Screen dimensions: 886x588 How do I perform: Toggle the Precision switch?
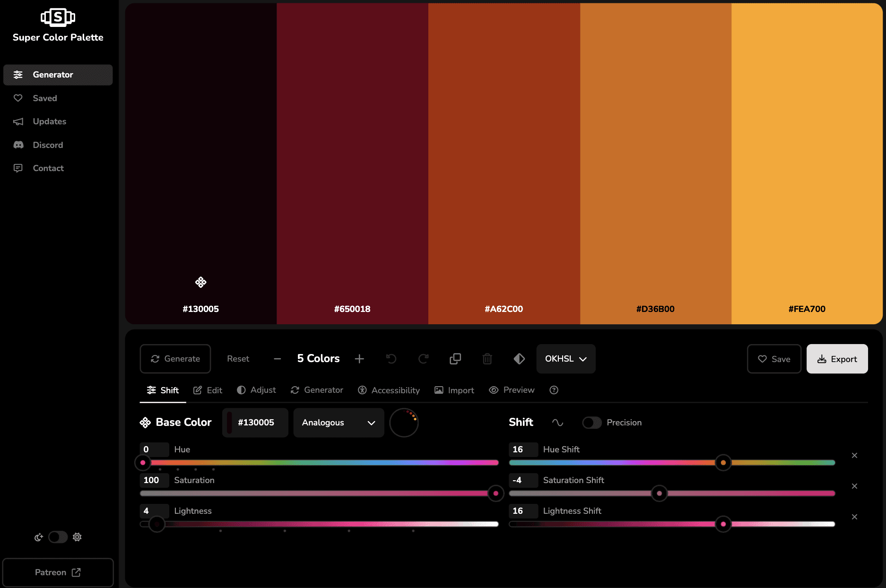tap(591, 423)
